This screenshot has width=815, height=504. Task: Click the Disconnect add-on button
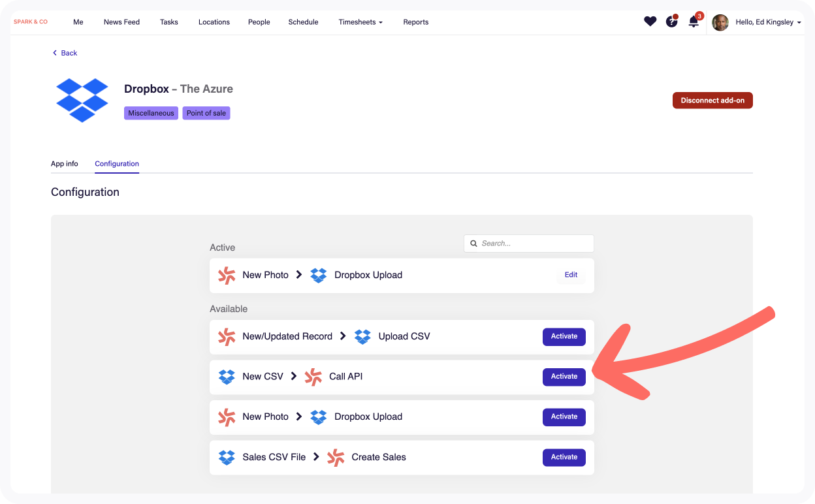pyautogui.click(x=712, y=101)
